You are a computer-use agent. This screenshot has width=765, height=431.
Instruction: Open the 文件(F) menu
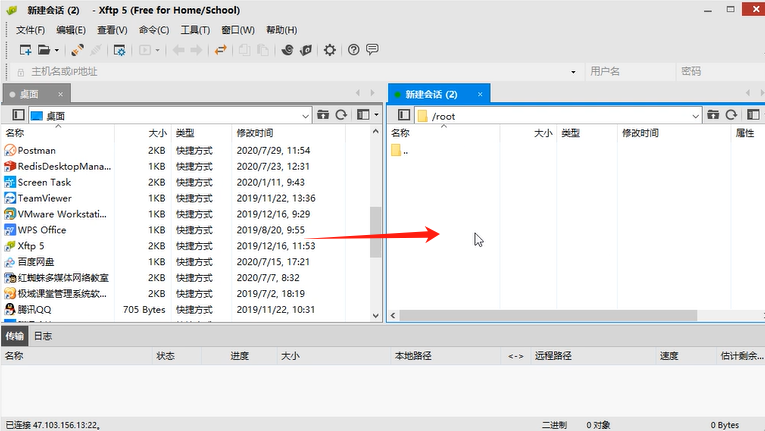(x=30, y=30)
